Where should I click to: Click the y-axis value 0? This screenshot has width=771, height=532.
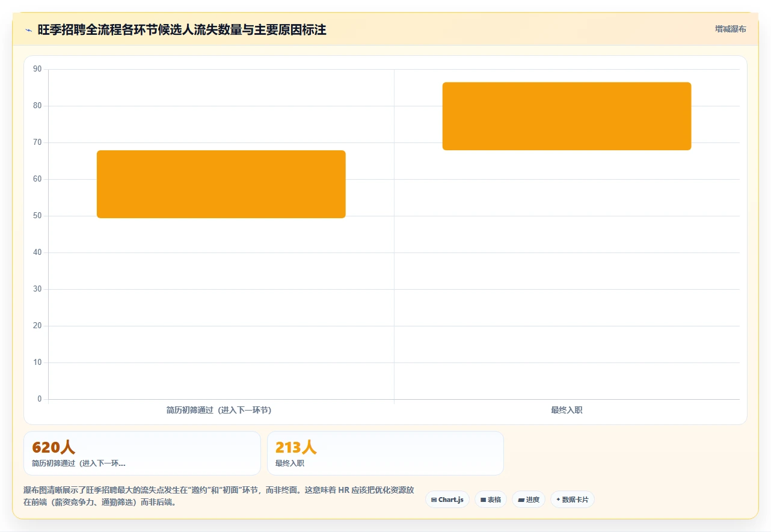[x=40, y=399]
